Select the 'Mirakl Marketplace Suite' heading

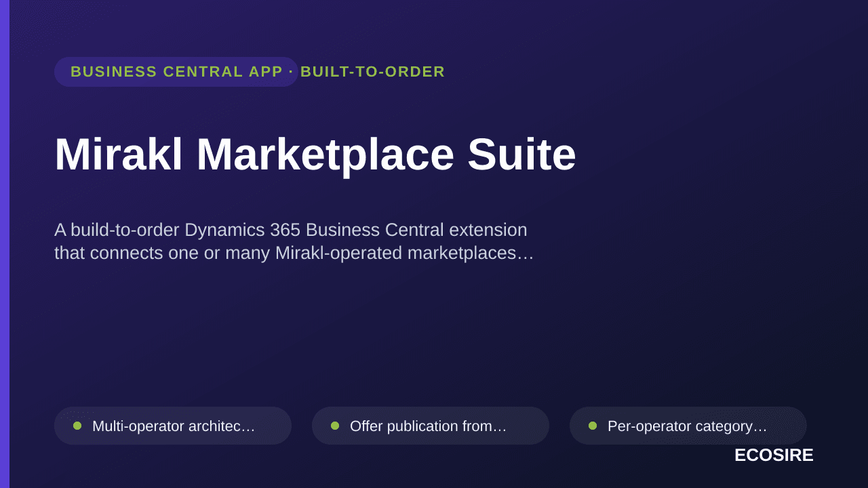pos(315,155)
